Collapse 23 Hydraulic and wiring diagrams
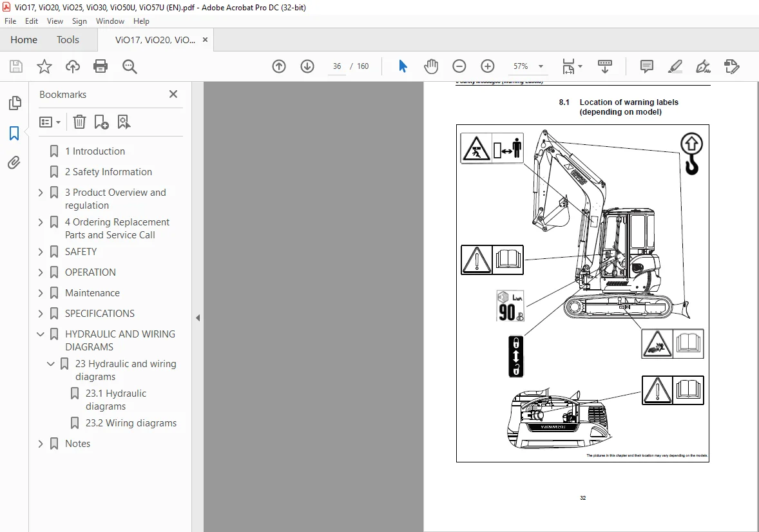Screen dimensions: 759x532 click(51, 363)
